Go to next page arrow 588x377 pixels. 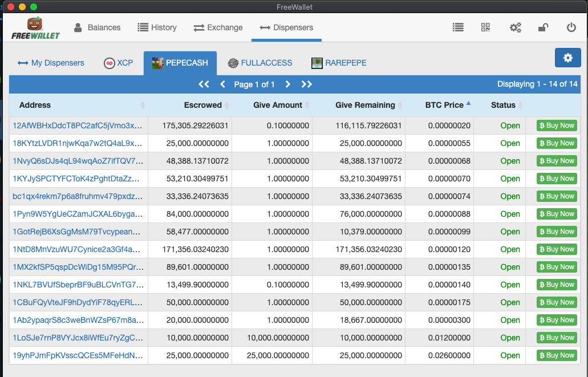pyautogui.click(x=287, y=84)
